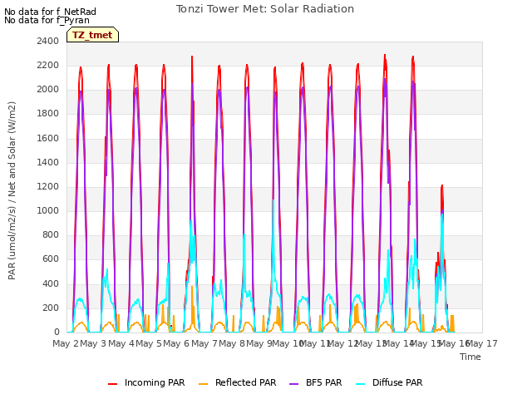Click the 2200 y-axis tick value
532x399 pixels.
[x=48, y=65]
